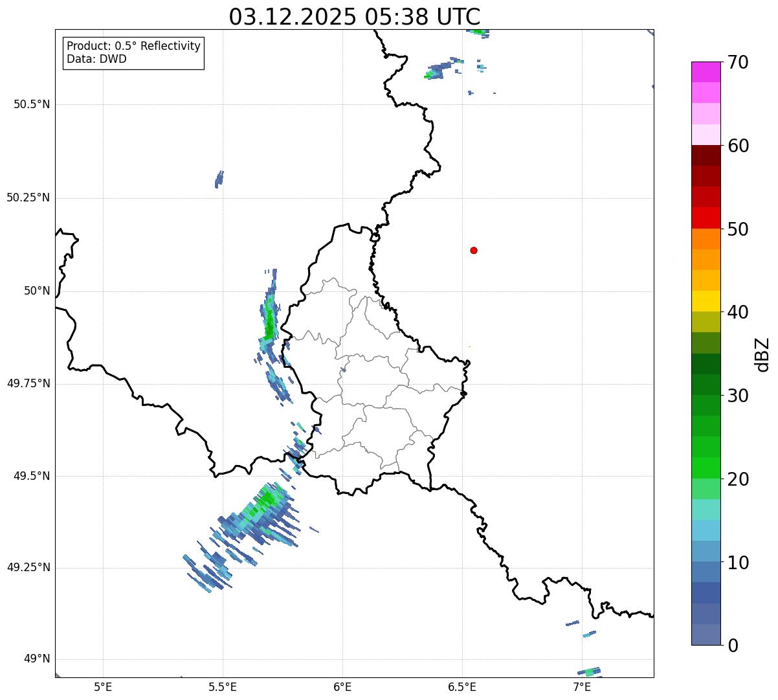Click the small isolated echo near 50.3°N 5.5°E
Screen dimensions: 778x700
coord(219,179)
